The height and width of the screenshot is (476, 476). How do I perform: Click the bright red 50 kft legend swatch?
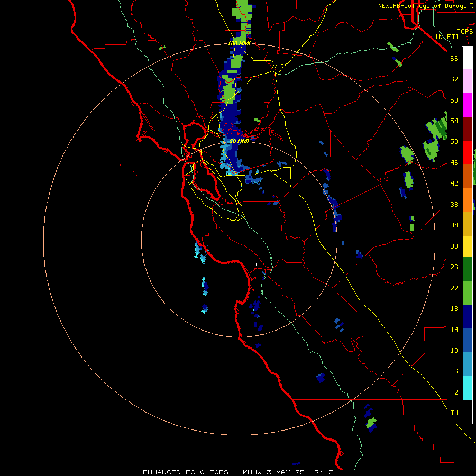[467, 152]
